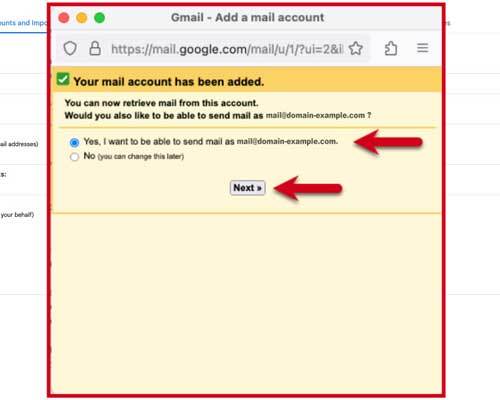500x400 pixels.
Task: Click the Next » button
Action: click(248, 188)
